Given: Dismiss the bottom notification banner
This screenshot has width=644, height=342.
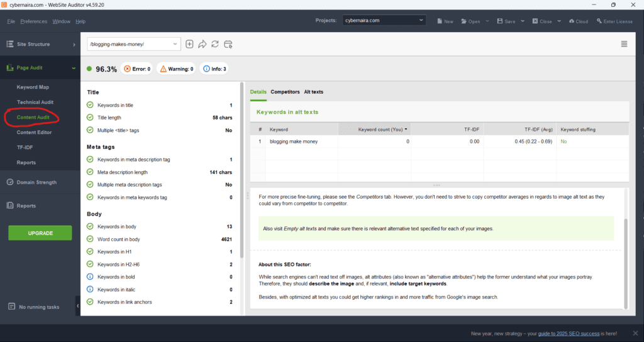Looking at the screenshot, I should 635,333.
